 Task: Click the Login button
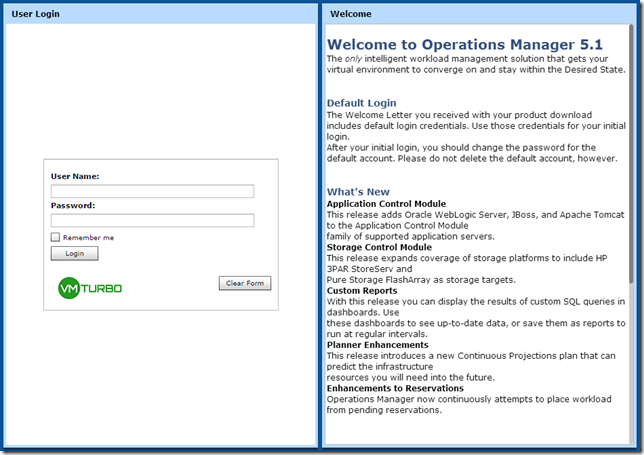coord(74,253)
